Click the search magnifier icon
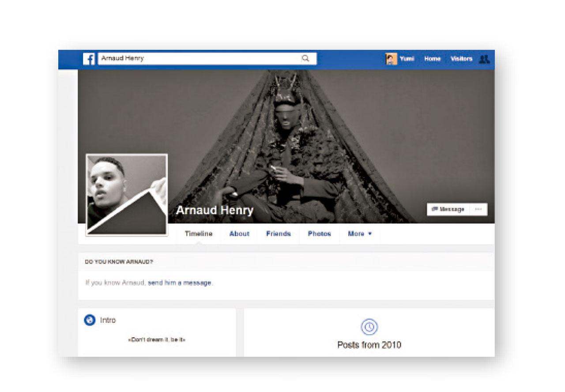The height and width of the screenshot is (392, 565). tap(305, 58)
